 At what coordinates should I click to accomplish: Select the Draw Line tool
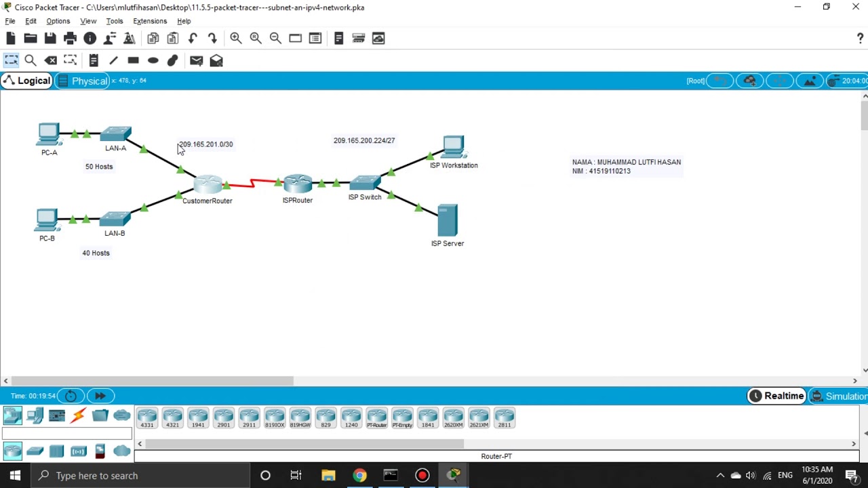[113, 60]
